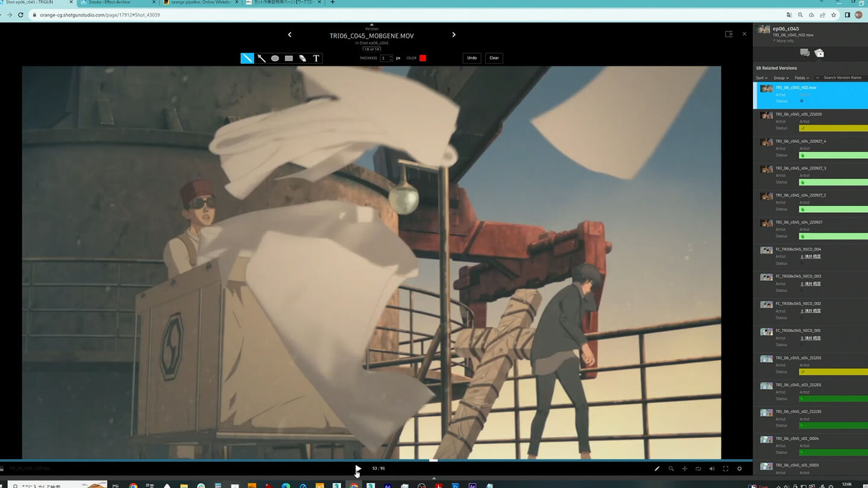
Task: Click the playback timeline scrubber handle
Action: 433,460
